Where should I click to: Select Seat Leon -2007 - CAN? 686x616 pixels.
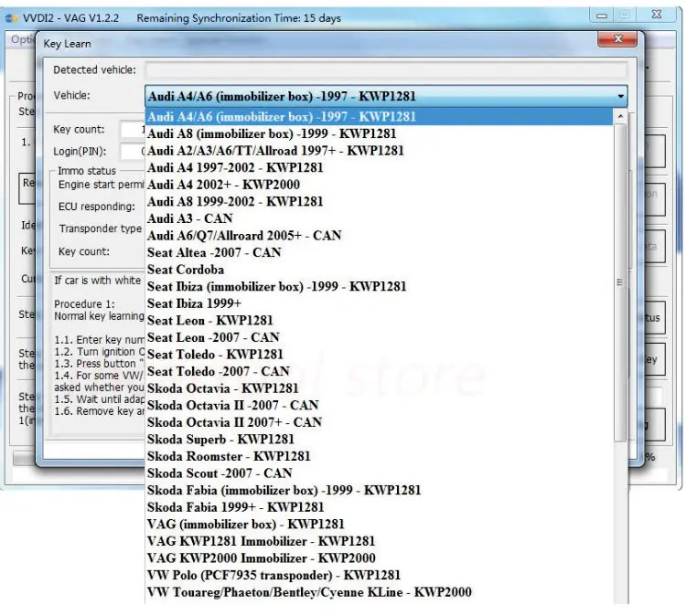(380, 337)
